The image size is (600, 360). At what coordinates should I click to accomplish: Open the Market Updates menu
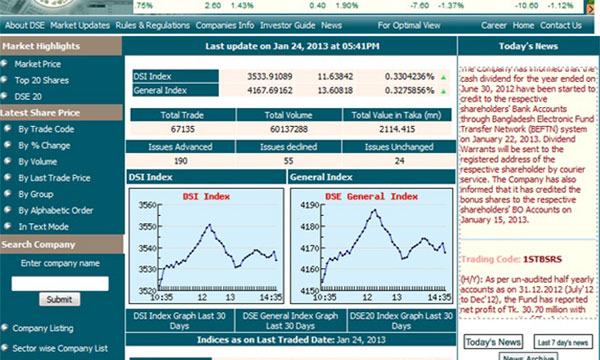80,25
